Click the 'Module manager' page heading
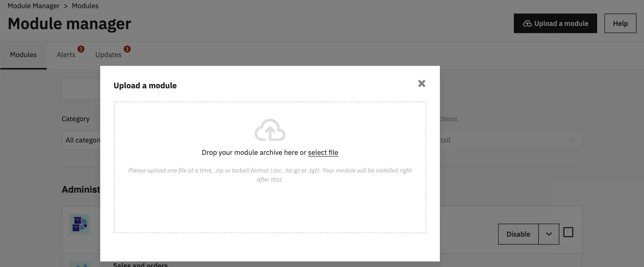This screenshot has width=644, height=267. click(x=69, y=23)
